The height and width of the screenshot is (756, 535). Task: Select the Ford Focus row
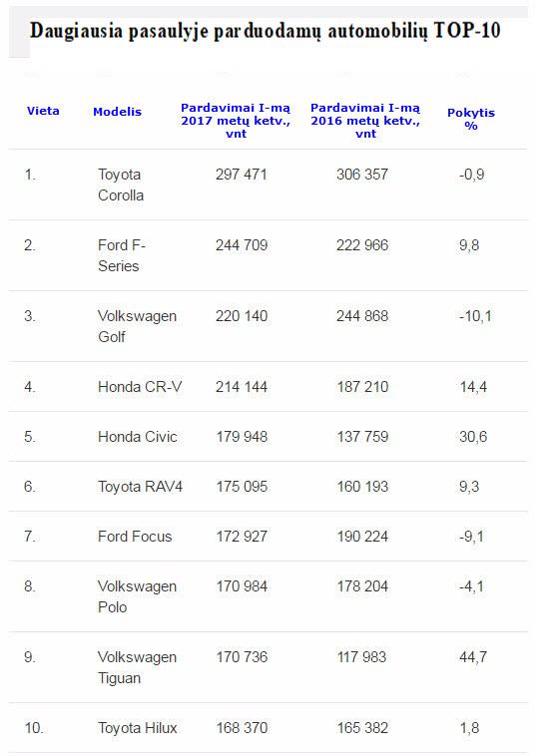click(x=267, y=537)
